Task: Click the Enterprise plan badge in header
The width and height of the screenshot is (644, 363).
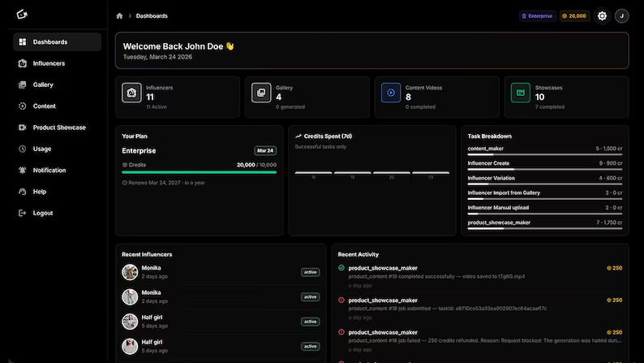Action: 537,16
